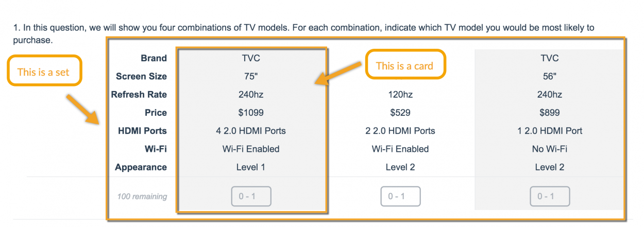Click the $899 price in third card
The width and height of the screenshot is (644, 227).
click(x=550, y=113)
